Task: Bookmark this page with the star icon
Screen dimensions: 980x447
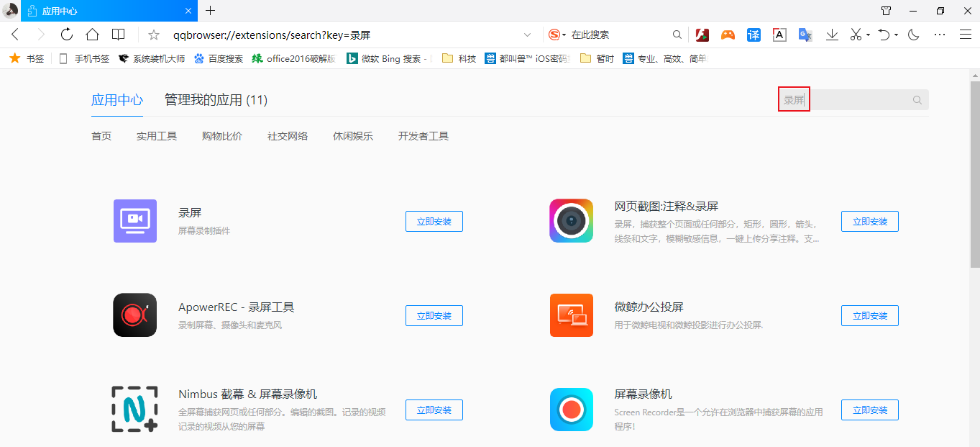Action: click(x=153, y=35)
